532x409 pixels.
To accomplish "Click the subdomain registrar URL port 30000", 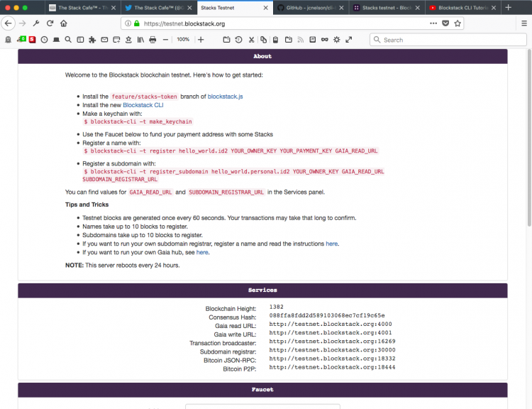I will pos(332,350).
